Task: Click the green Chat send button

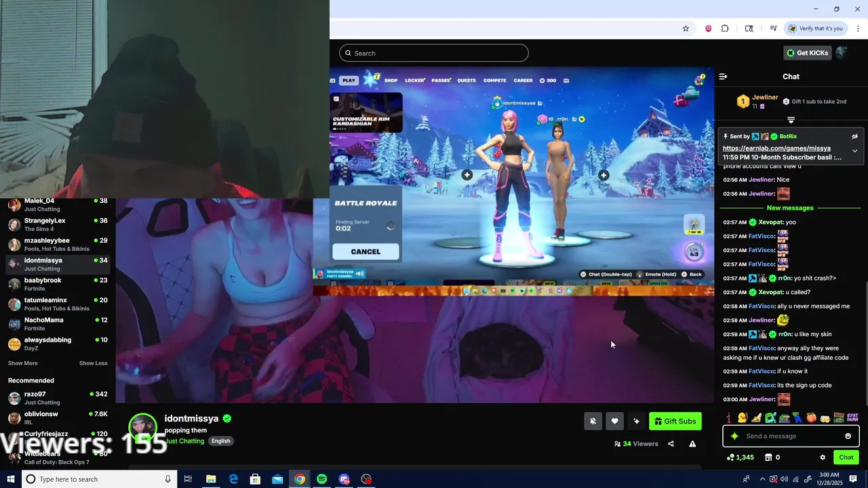Action: point(846,457)
